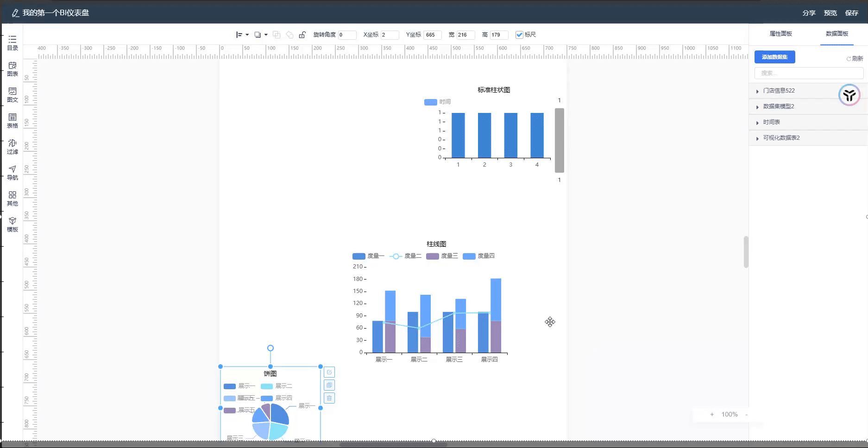Toggle 度量二 legend in combo chart
868x448 pixels.
pos(405,256)
